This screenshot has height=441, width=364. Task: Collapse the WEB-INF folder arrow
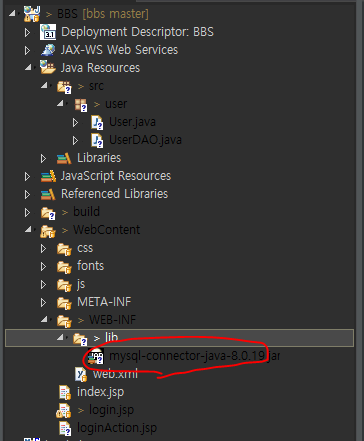pyautogui.click(x=45, y=319)
